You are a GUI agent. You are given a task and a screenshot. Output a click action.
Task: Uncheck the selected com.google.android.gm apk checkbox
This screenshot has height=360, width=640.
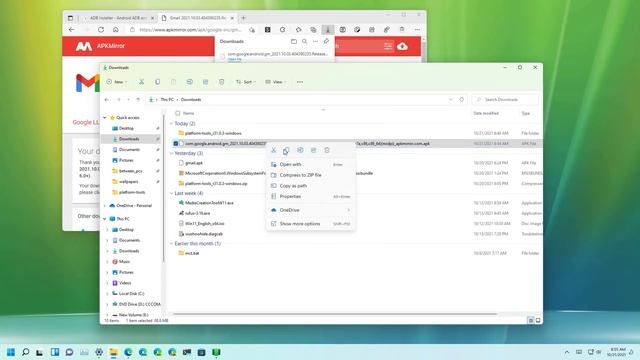click(x=176, y=144)
